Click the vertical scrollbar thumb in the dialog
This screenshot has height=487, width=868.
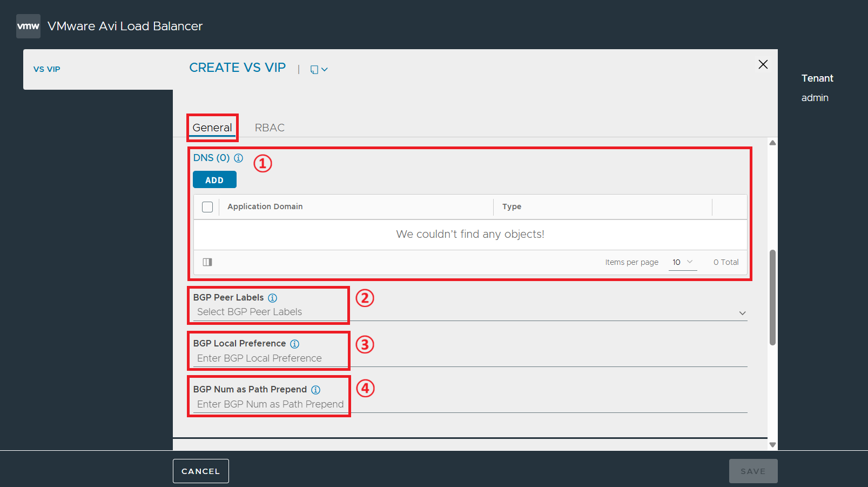coord(772,297)
